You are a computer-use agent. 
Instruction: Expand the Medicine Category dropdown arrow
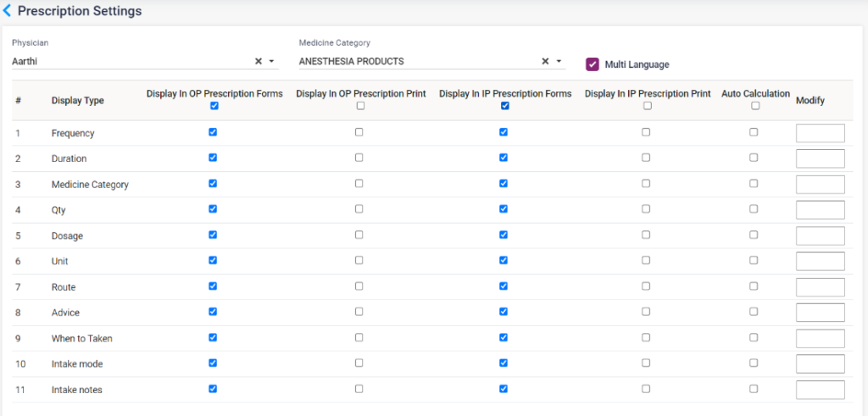tap(559, 61)
